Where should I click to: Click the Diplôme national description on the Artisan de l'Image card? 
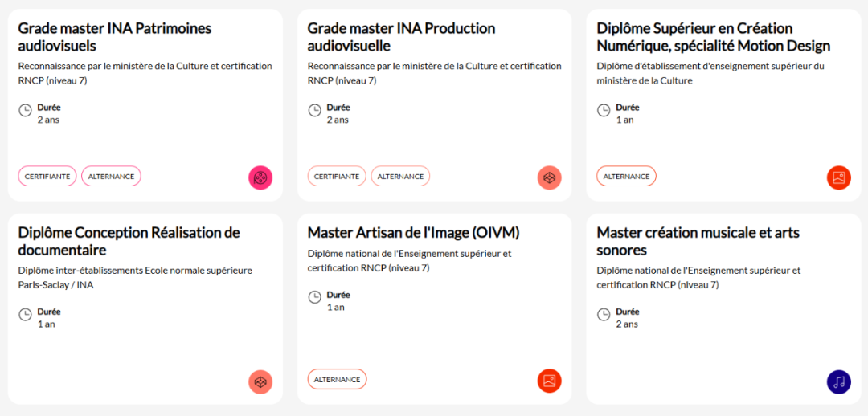click(x=410, y=261)
